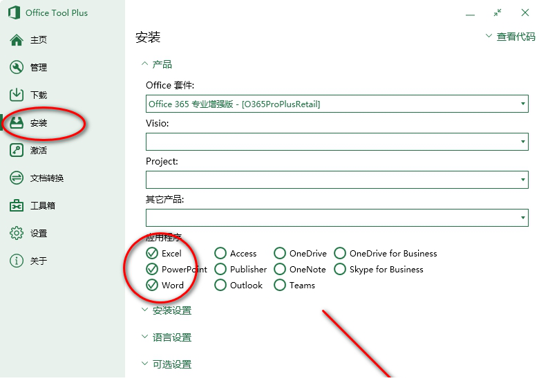Open 设置 in the sidebar
This screenshot has height=392, width=539.
pyautogui.click(x=39, y=233)
